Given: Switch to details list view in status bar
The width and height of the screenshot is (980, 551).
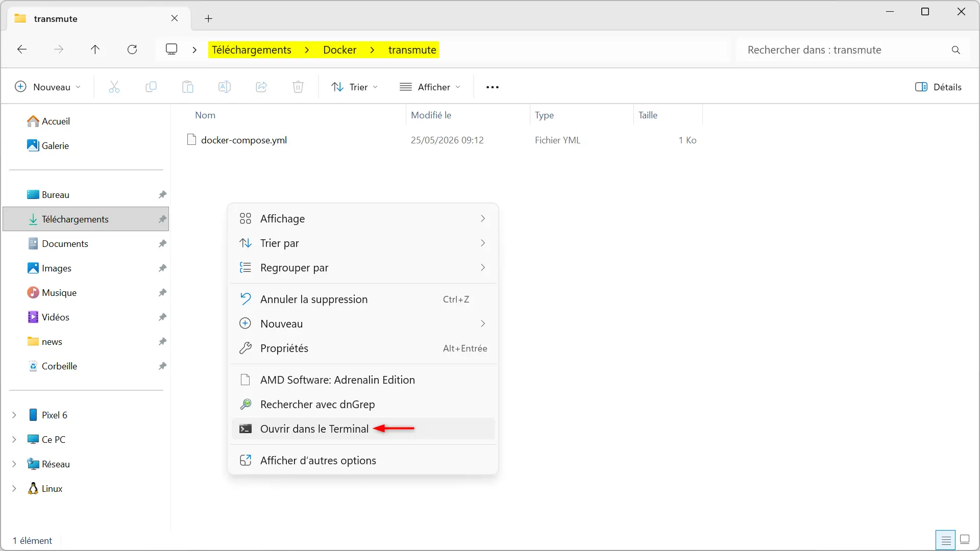Looking at the screenshot, I should pyautogui.click(x=946, y=540).
